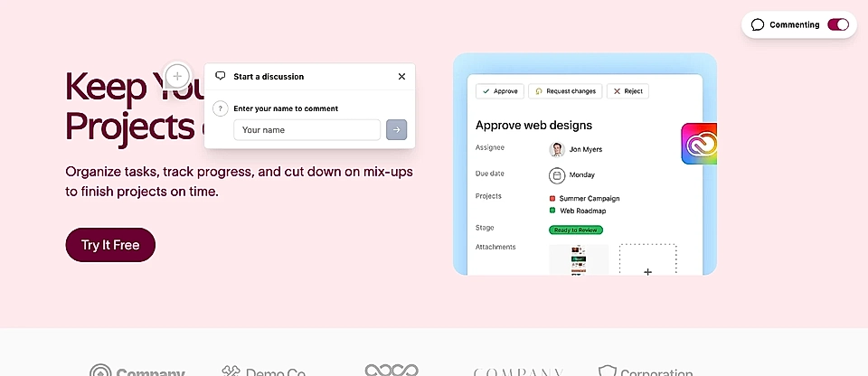Open the attachment thumbnail preview
868x376 pixels.
(579, 259)
